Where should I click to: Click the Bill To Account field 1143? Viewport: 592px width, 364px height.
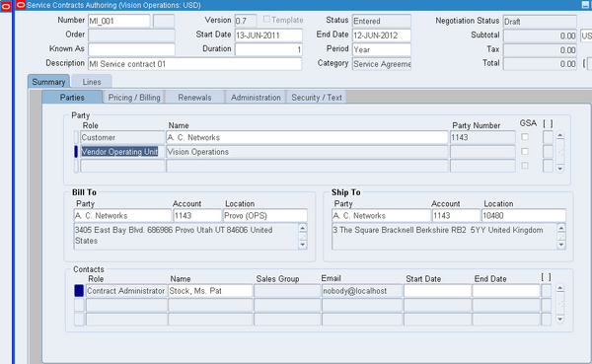(197, 216)
